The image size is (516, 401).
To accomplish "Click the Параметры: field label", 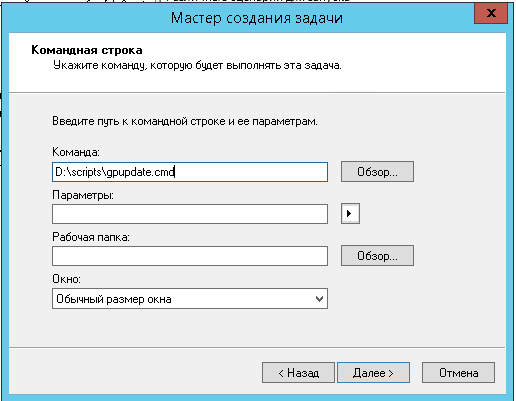I will 83,195.
